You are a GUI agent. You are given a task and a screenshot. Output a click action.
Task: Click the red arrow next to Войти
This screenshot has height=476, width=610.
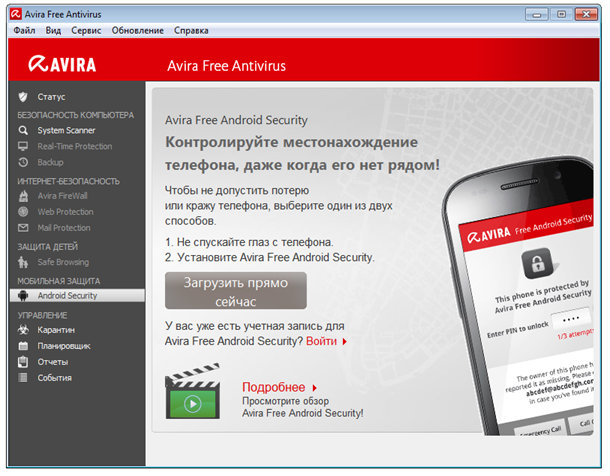pyautogui.click(x=344, y=342)
